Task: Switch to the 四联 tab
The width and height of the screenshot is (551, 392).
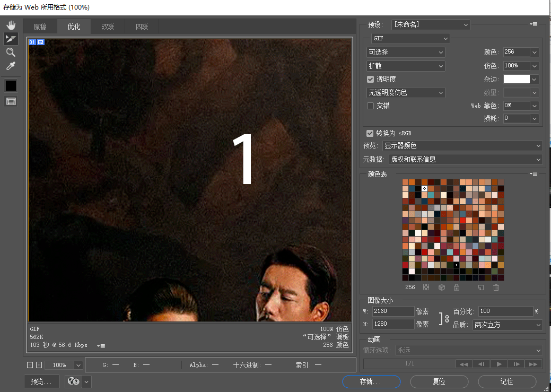Action: point(142,27)
